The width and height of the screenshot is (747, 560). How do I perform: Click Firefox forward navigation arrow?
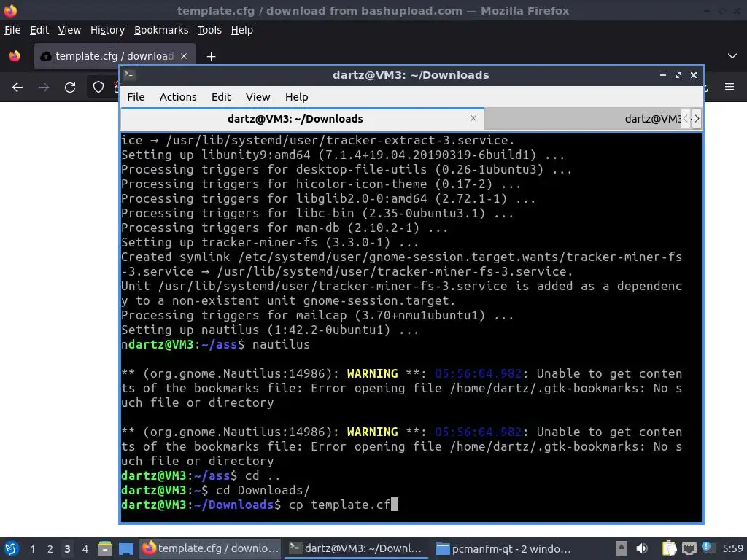(x=44, y=87)
